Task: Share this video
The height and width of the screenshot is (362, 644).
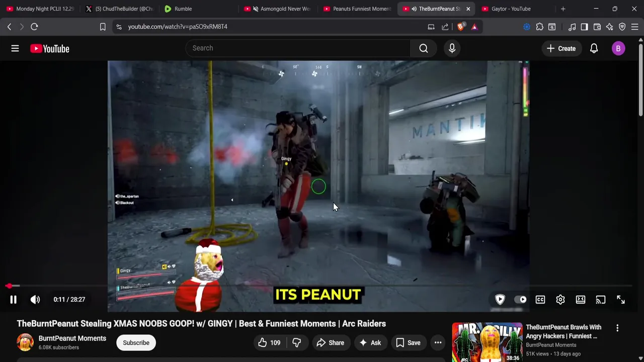Action: pos(330,343)
